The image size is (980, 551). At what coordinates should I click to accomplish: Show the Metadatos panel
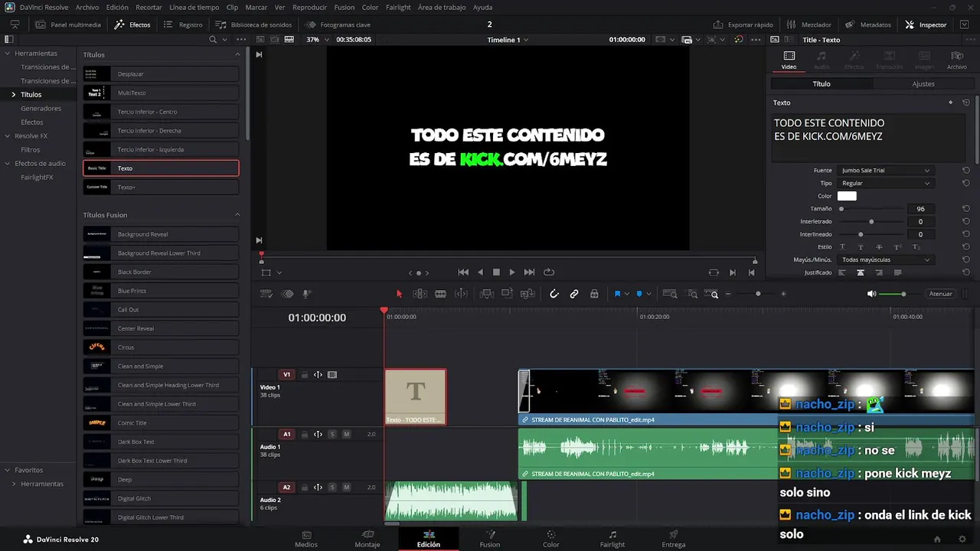point(868,24)
